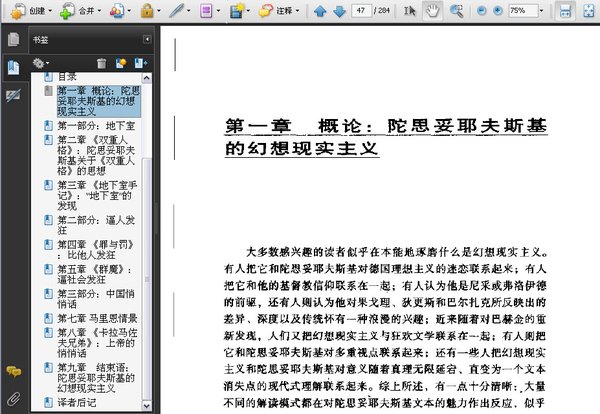Select bookmark 第九章 结束语

(x=96, y=378)
